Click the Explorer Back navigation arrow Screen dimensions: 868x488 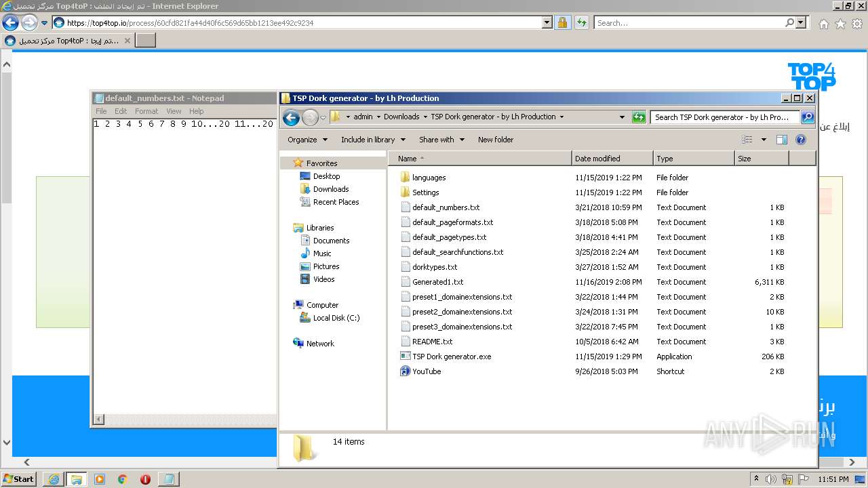[291, 117]
